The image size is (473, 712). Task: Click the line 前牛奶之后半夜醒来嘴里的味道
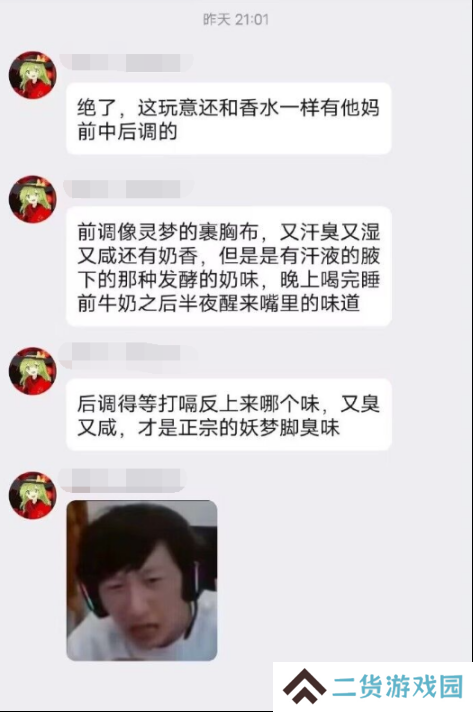point(219,303)
